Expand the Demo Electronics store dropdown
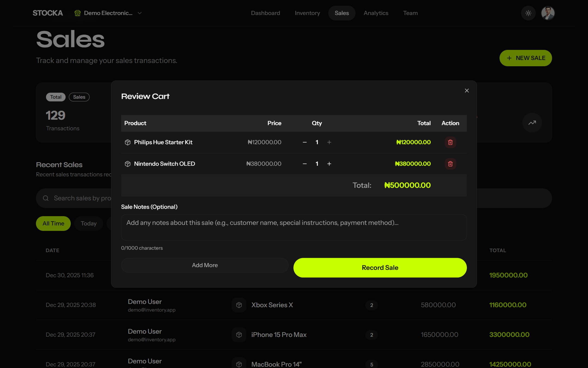The image size is (588, 368). point(140,13)
